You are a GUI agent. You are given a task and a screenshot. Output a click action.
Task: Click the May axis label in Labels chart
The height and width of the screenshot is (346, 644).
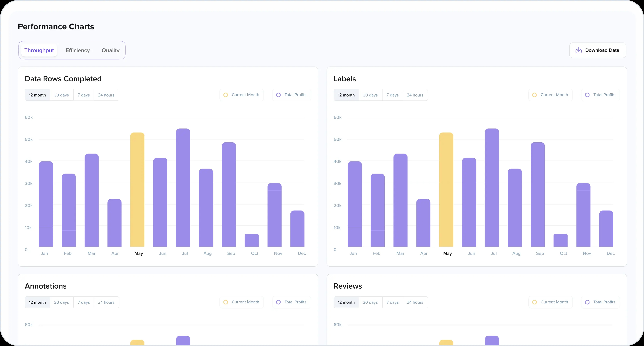(448, 253)
